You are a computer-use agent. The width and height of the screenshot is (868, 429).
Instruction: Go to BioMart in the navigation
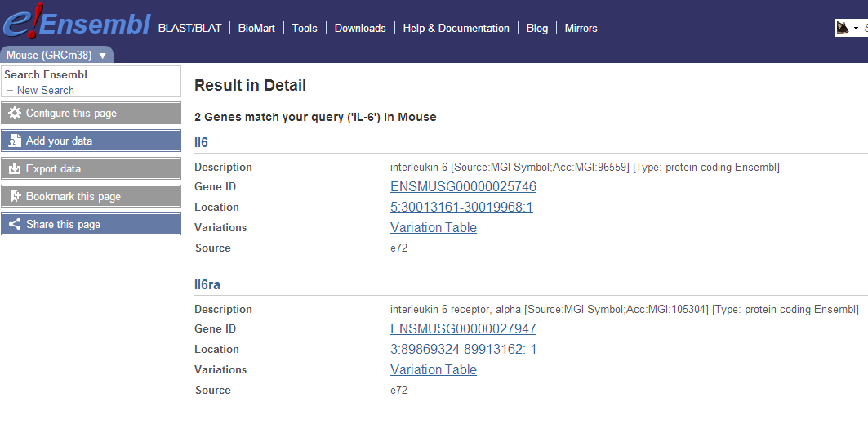pyautogui.click(x=256, y=28)
